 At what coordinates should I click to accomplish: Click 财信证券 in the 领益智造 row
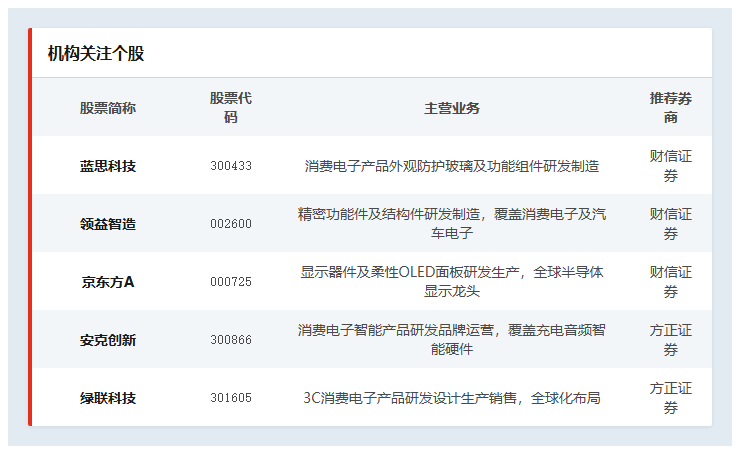click(671, 224)
